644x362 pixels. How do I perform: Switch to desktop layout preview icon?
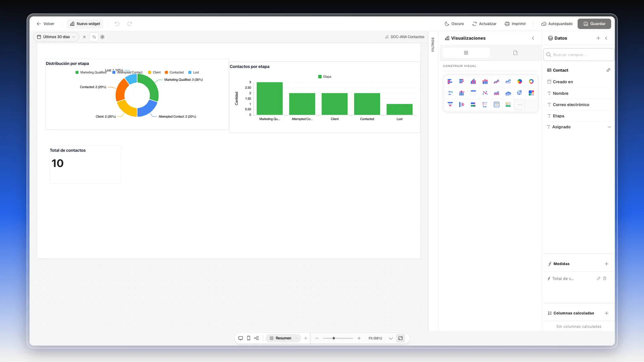[x=240, y=338]
